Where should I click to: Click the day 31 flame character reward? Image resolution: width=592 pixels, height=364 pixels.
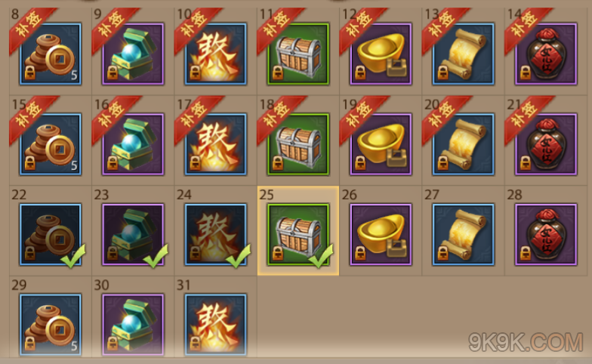click(216, 325)
